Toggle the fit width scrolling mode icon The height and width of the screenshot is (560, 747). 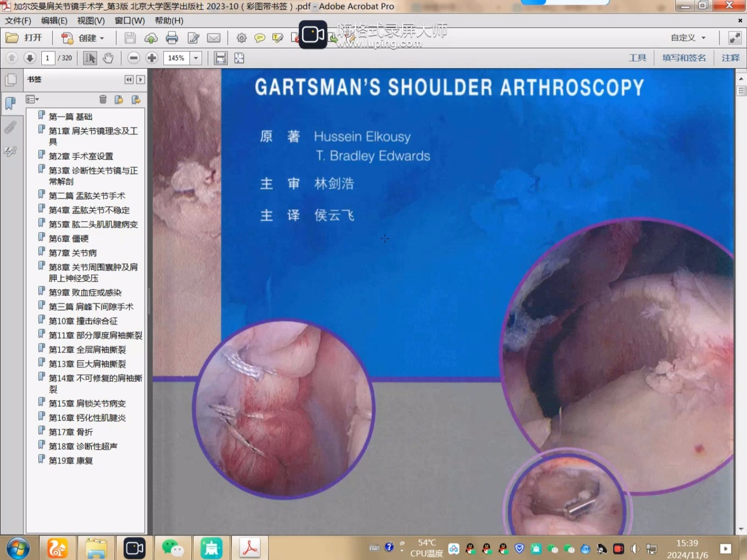pos(221,58)
